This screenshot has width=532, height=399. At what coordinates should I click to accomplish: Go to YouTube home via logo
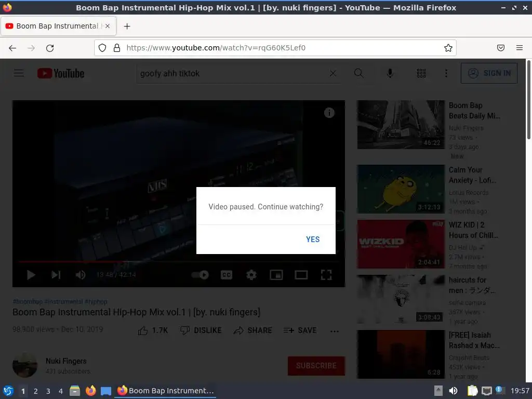coord(61,73)
